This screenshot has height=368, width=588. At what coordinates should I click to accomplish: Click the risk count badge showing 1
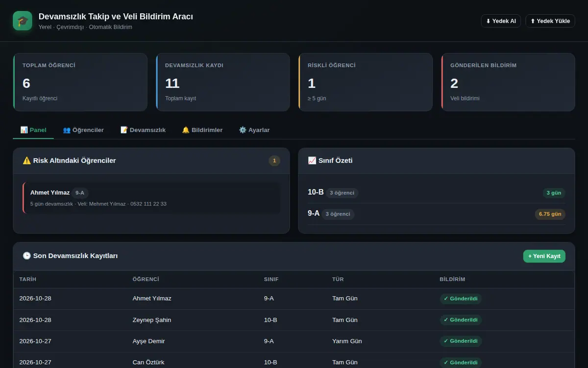pyautogui.click(x=274, y=160)
